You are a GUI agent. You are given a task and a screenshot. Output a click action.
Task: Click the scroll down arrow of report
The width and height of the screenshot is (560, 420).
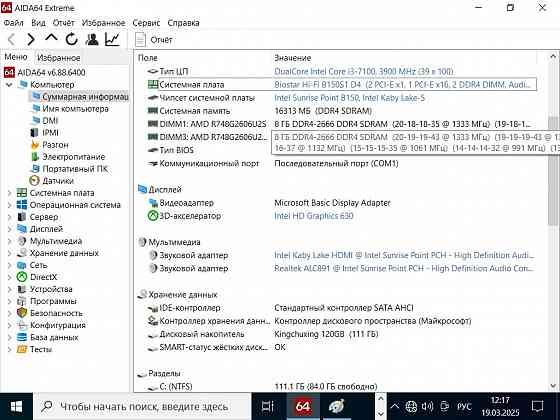(553, 386)
